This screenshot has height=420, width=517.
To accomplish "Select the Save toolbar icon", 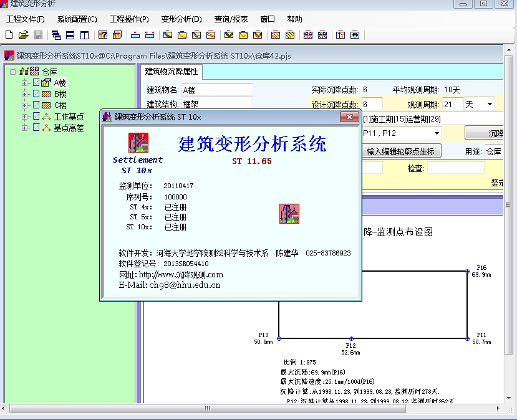I will 37,36.
